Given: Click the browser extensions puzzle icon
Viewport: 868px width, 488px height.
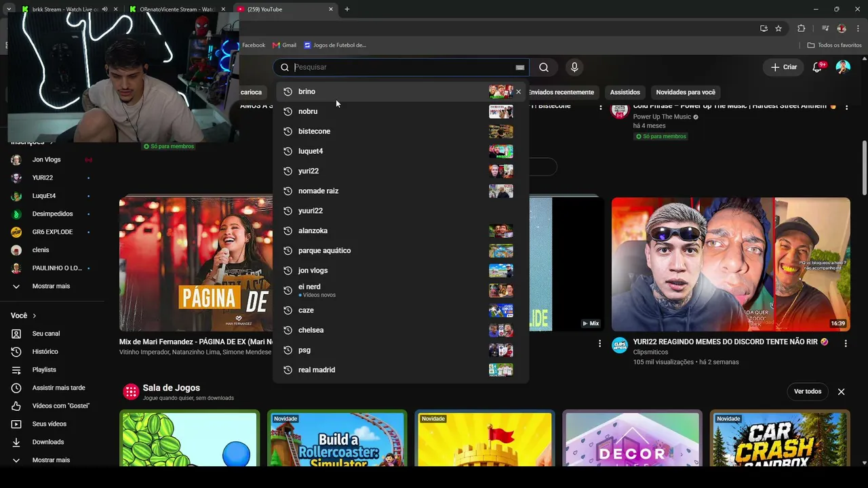Looking at the screenshot, I should coord(802,28).
